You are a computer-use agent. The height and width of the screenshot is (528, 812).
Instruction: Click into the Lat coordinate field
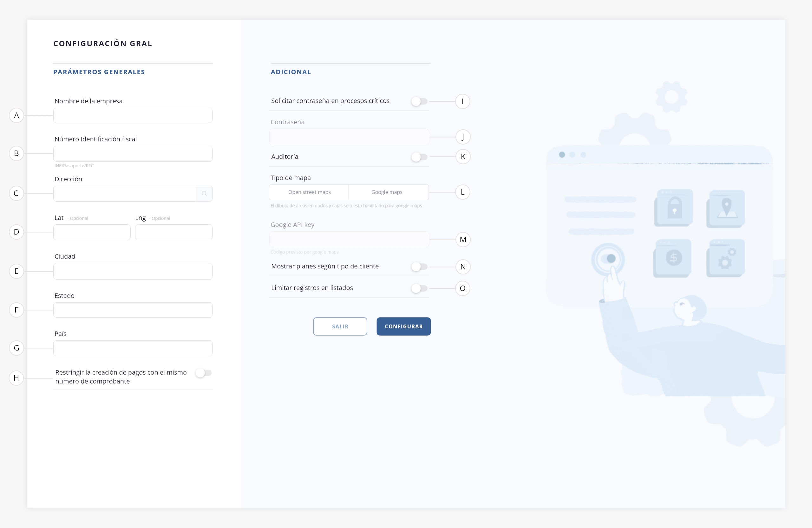click(x=92, y=232)
